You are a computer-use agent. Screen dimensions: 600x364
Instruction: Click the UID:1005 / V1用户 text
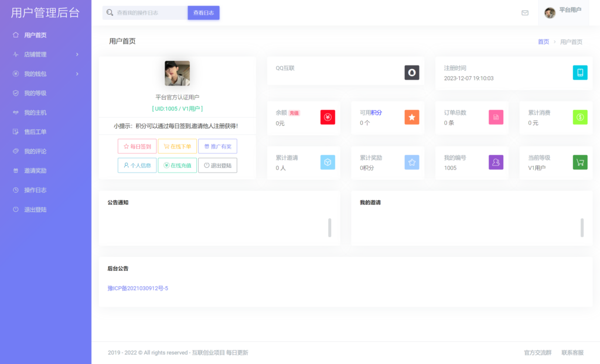177,109
